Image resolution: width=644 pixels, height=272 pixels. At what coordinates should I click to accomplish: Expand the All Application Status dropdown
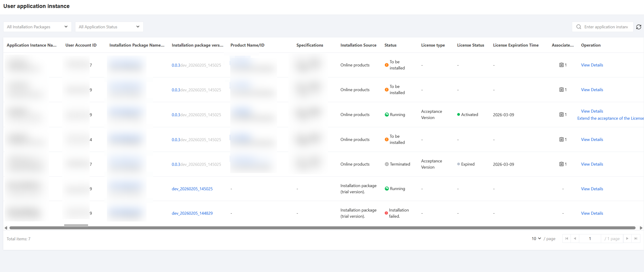tap(109, 27)
